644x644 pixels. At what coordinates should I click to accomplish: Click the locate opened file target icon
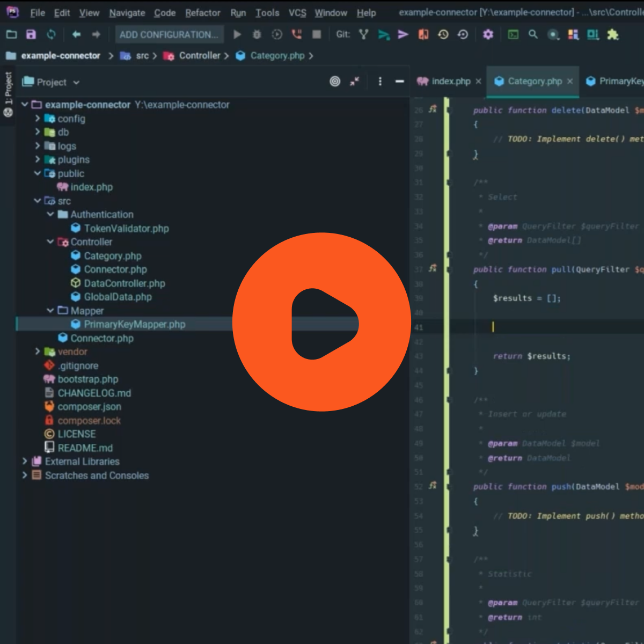coord(335,82)
